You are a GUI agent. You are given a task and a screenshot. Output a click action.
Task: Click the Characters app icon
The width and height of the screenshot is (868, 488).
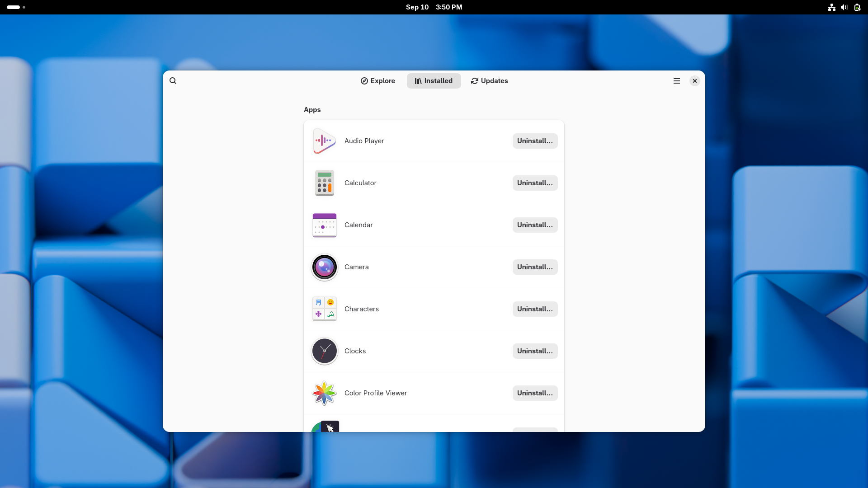(x=325, y=309)
